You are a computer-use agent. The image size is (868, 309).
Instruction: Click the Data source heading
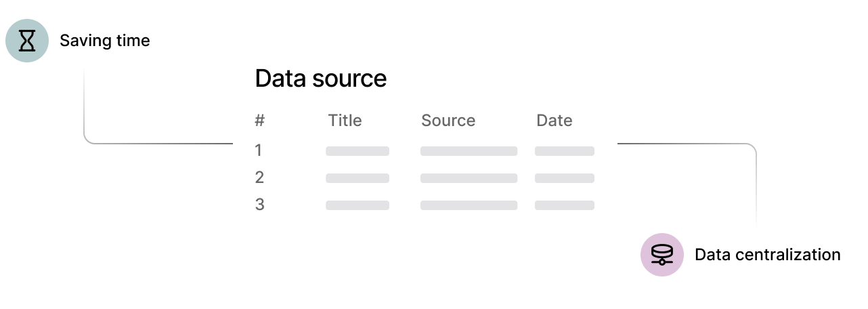click(320, 79)
